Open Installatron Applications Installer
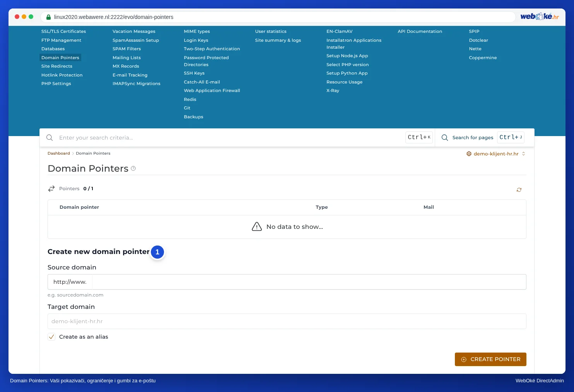This screenshot has height=392, width=574. [354, 44]
